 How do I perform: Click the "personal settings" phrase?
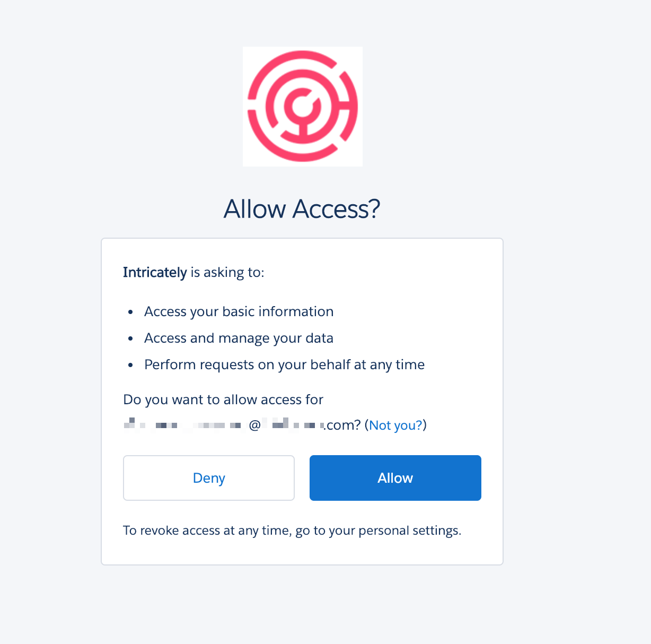pos(409,531)
